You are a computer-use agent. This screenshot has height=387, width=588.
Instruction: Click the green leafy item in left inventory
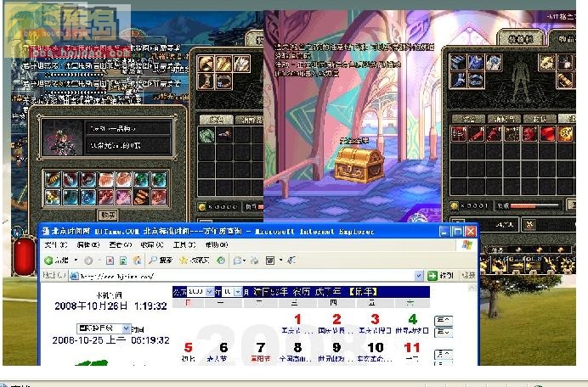click(206, 135)
